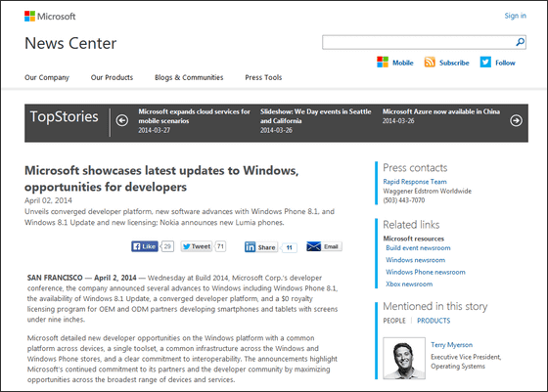Click the search magnifier icon
The width and height of the screenshot is (548, 392).
520,42
